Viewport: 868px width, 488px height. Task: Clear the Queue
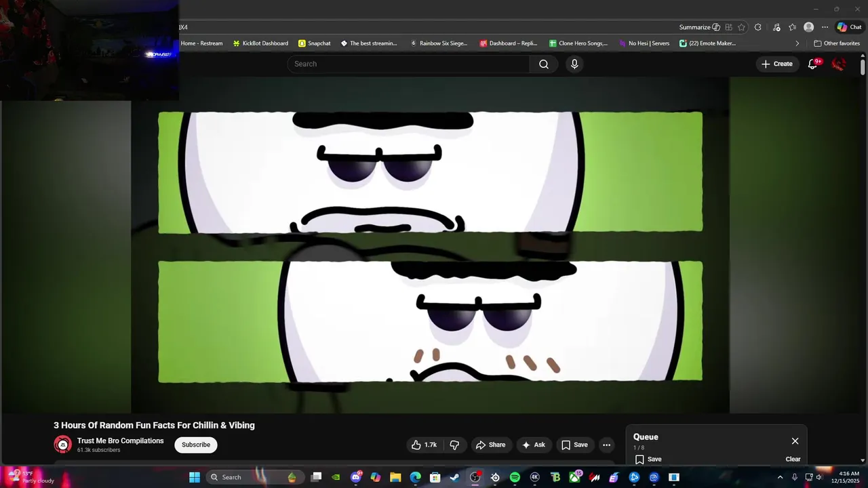coord(793,459)
